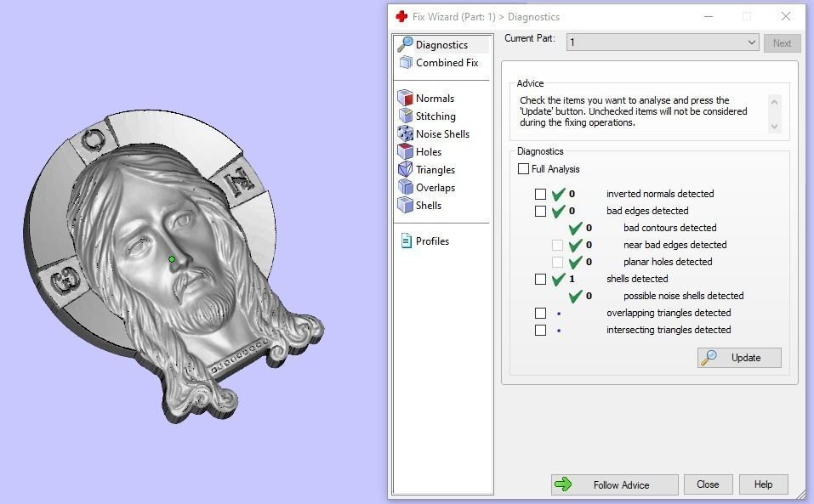Click the 3D face relief model
The image size is (814, 504).
click(174, 267)
